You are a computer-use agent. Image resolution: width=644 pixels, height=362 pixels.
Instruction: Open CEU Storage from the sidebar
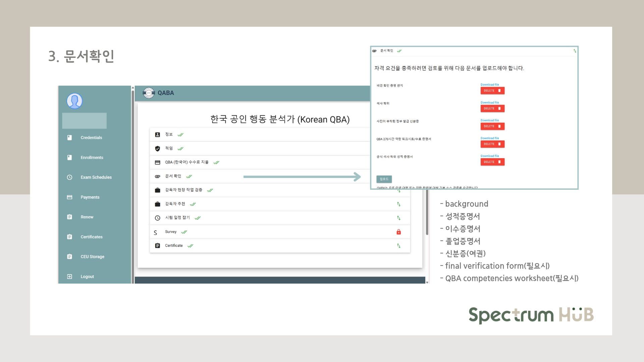(x=92, y=257)
